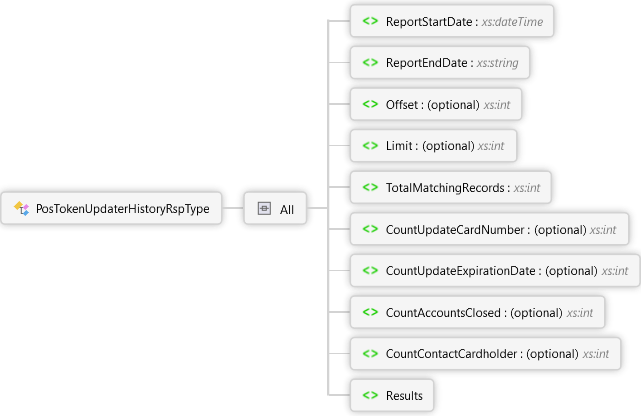641x416 pixels.
Task: Click the PosTokenUpdaterHistoryRspType complex type icon
Action: pyautogui.click(x=21, y=209)
